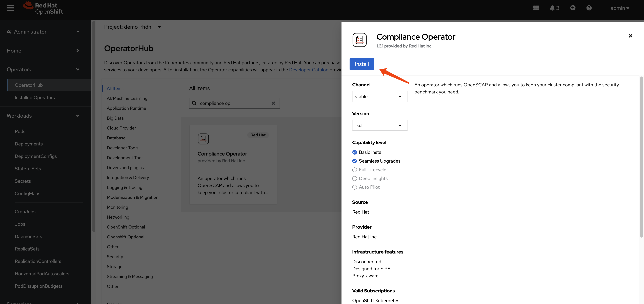Click the Auto Pilot capability circle
The image size is (644, 304).
(x=354, y=187)
